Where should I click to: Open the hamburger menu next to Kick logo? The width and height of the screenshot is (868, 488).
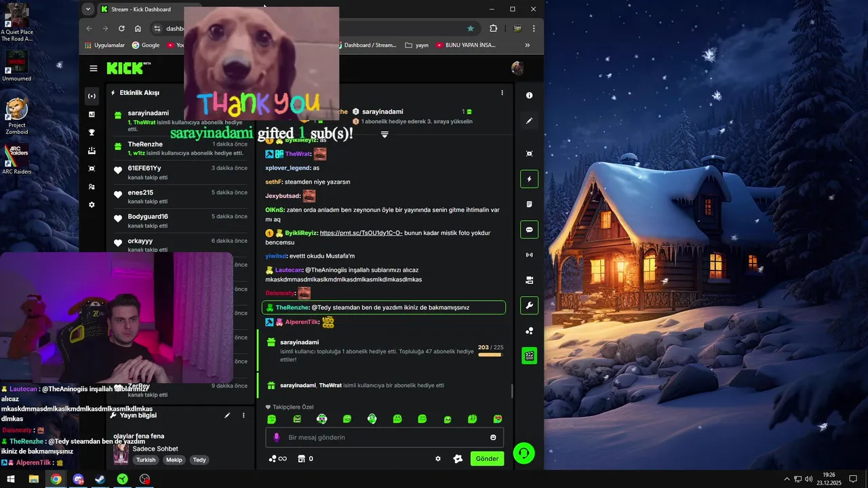[94, 68]
